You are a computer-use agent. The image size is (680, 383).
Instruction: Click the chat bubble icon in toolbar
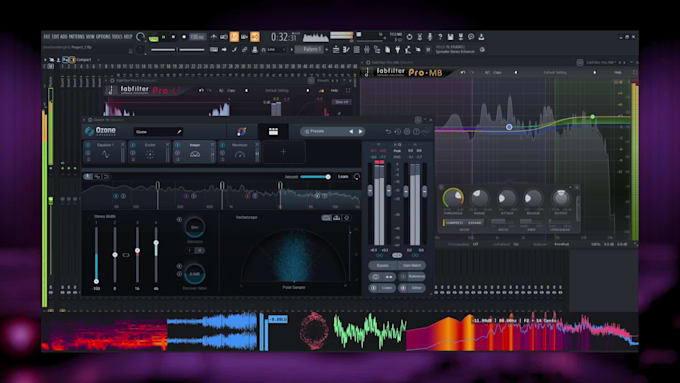pyautogui.click(x=471, y=37)
